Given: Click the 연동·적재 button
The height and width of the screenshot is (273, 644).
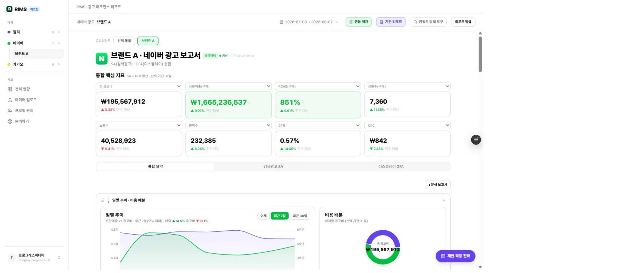Looking at the screenshot, I should tap(359, 22).
